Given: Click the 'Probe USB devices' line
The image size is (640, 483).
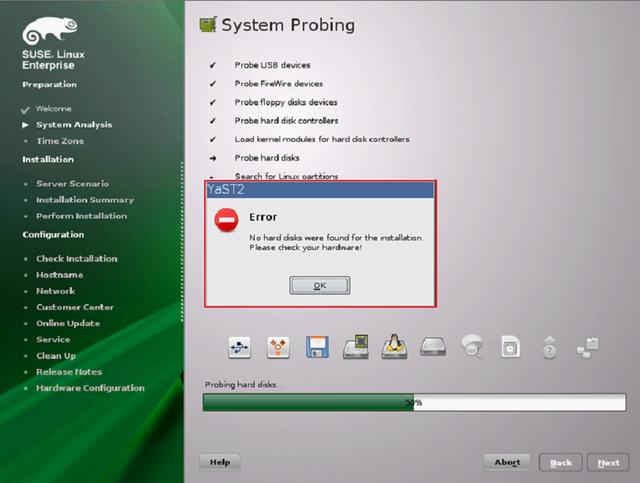Looking at the screenshot, I should [x=272, y=65].
